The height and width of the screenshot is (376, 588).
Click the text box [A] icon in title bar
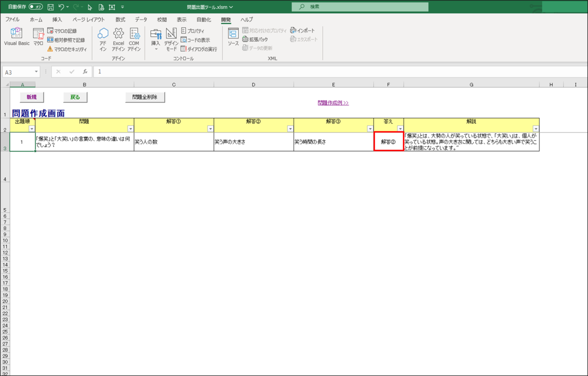click(x=112, y=7)
